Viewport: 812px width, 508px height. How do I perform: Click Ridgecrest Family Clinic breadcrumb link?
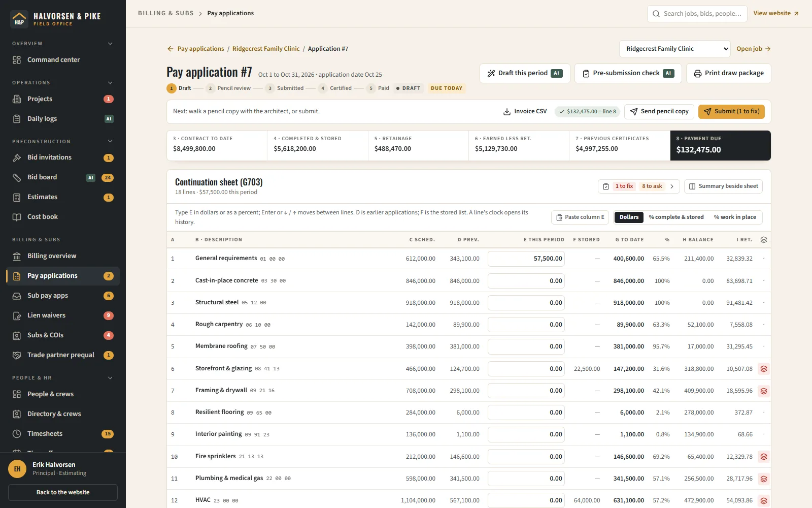[x=266, y=49]
